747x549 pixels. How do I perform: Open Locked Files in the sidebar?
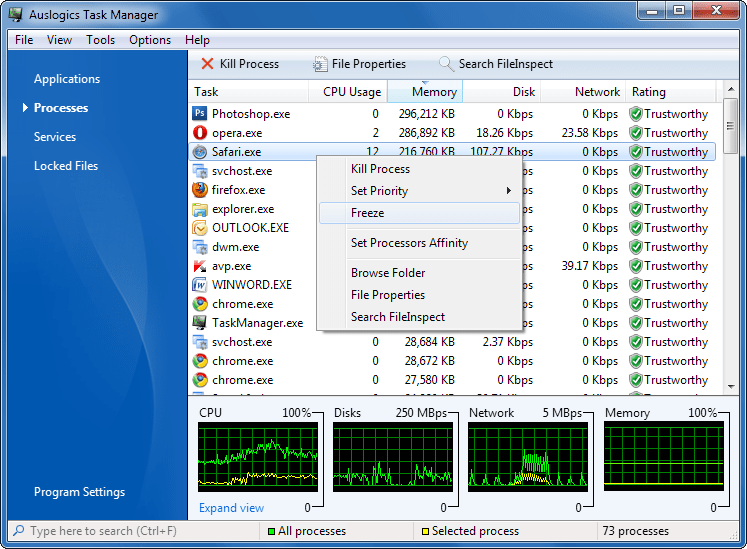66,166
